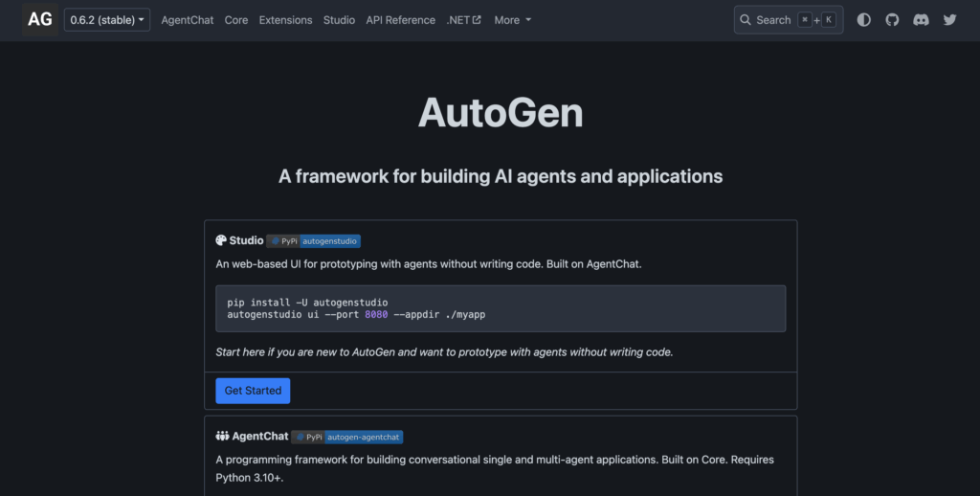Follow the .NET external link
The image size is (980, 496).
coord(464,20)
